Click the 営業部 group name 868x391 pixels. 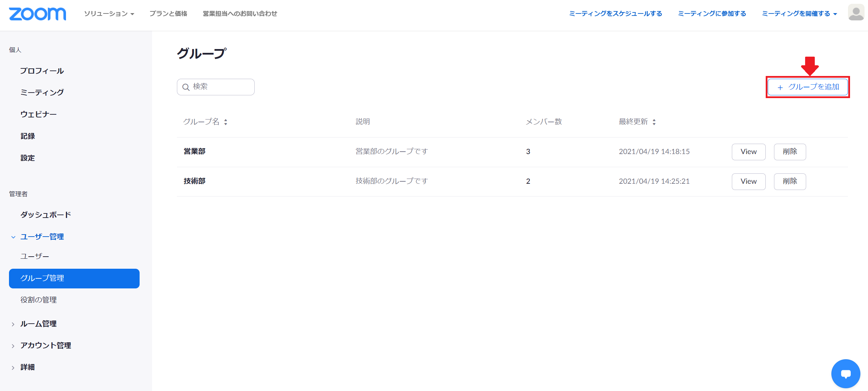click(x=195, y=151)
